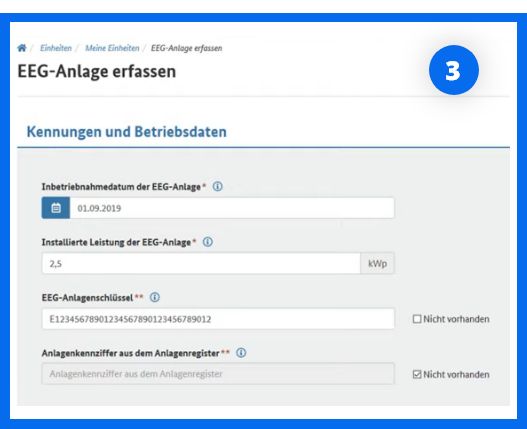Focus the date field showing 01.09.2019
Viewport: 527px width, 429px height.
coord(232,208)
